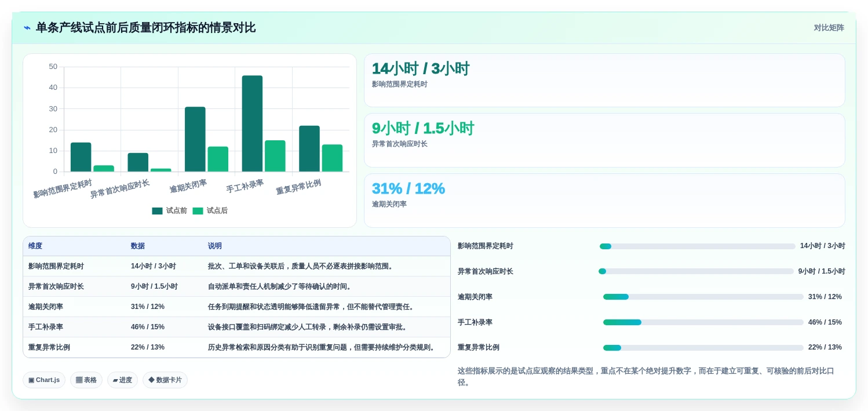Select the Chart.js tag chip
Image resolution: width=868 pixels, height=411 pixels.
tap(44, 380)
